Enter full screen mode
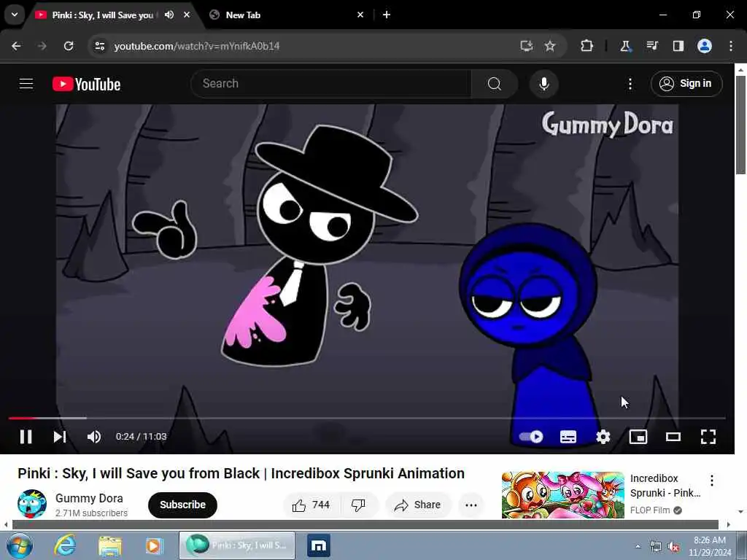The image size is (747, 560). [708, 437]
